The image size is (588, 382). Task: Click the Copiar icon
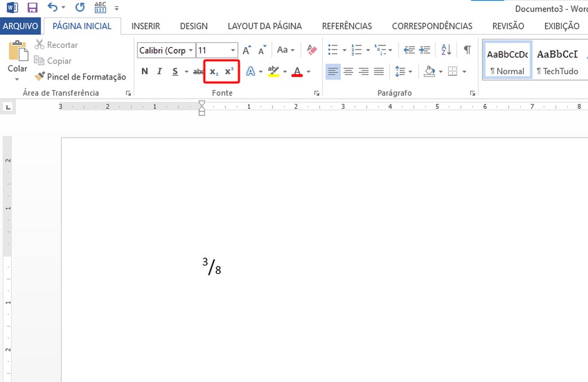click(x=53, y=60)
